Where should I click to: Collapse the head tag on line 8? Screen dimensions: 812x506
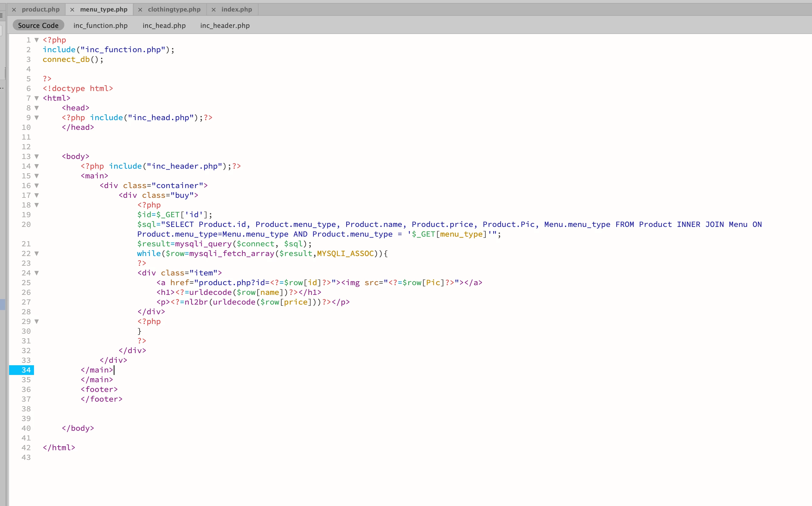point(37,108)
